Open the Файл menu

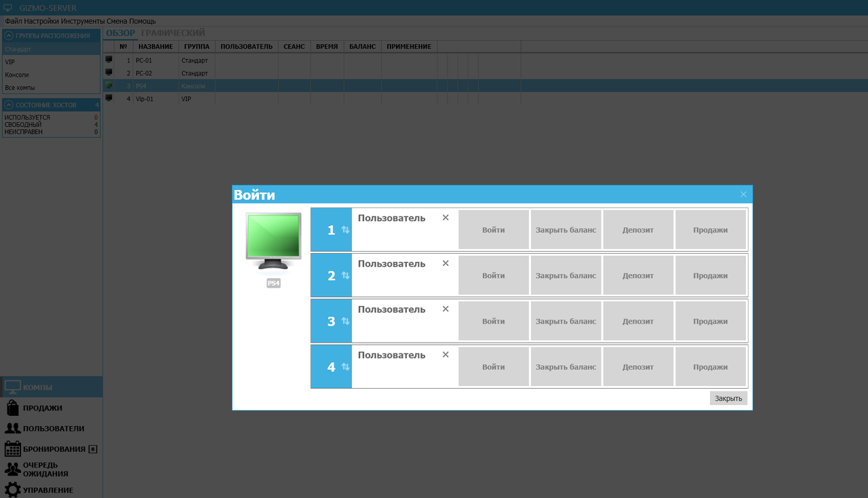[13, 21]
